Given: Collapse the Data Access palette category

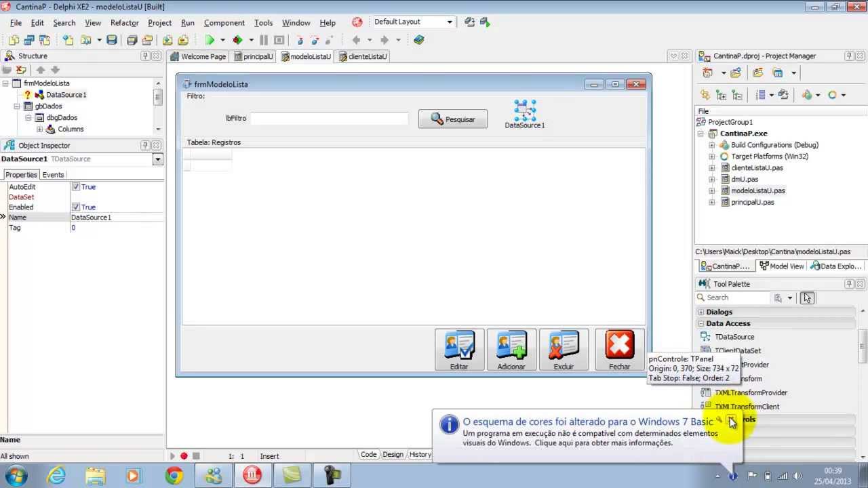Looking at the screenshot, I should click(x=701, y=323).
